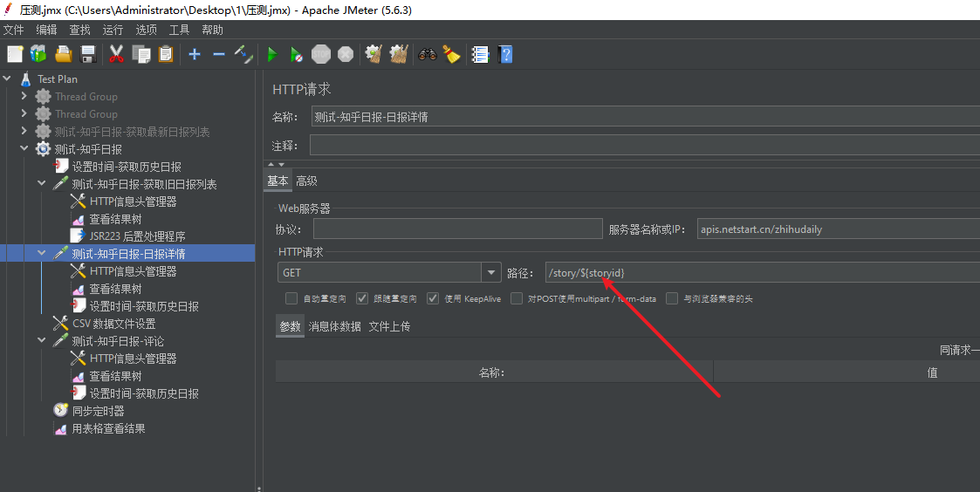Switch to 消息体数据 tab

point(334,326)
